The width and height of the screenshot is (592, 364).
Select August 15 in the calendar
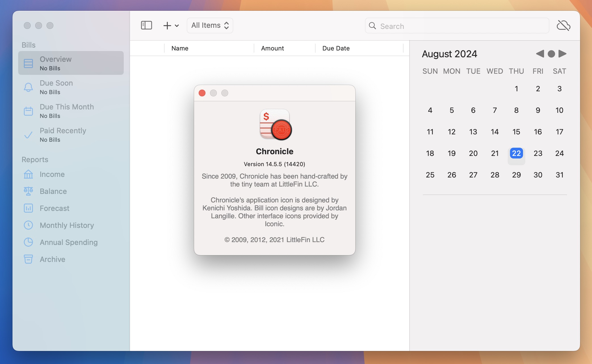[516, 132]
